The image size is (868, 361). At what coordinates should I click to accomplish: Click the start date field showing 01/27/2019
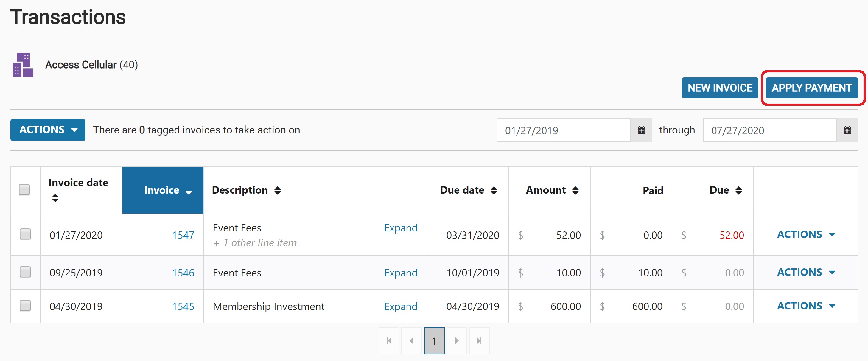tap(563, 130)
